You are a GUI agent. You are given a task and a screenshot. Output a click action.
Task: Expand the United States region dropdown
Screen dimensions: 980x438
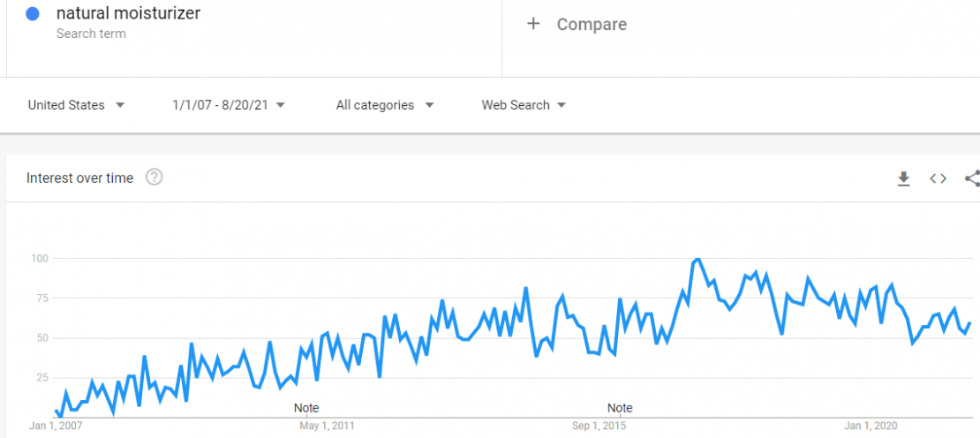(x=77, y=105)
